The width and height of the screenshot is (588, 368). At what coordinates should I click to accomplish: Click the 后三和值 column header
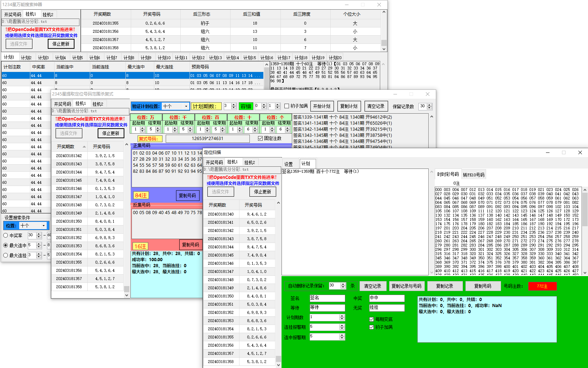[251, 14]
